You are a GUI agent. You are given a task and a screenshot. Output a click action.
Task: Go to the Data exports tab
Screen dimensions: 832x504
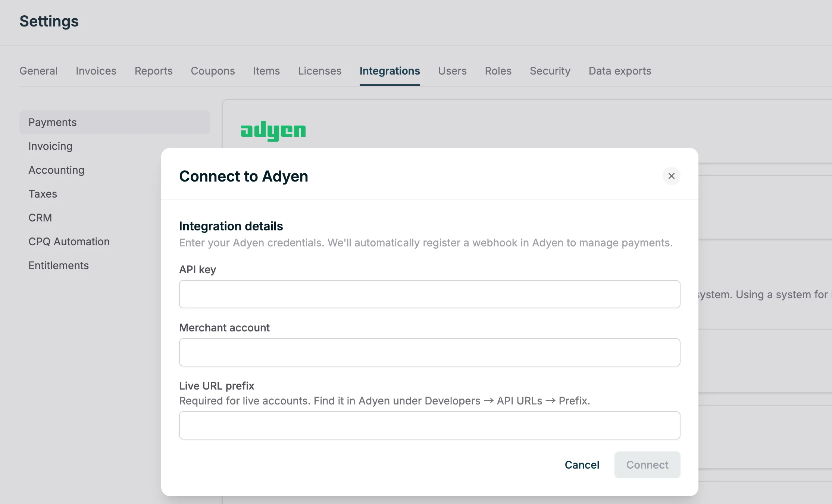tap(620, 71)
